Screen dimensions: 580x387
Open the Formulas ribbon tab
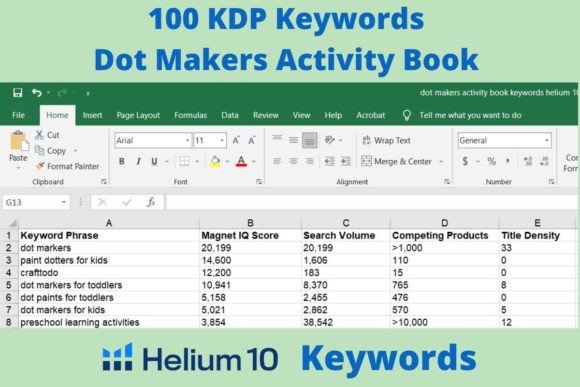pos(190,115)
